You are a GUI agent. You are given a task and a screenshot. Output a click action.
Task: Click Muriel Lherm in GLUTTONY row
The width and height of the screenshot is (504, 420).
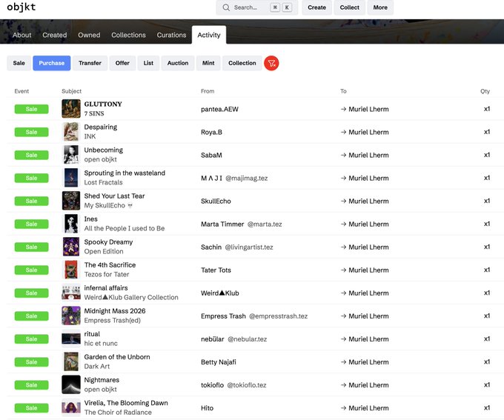coord(368,109)
